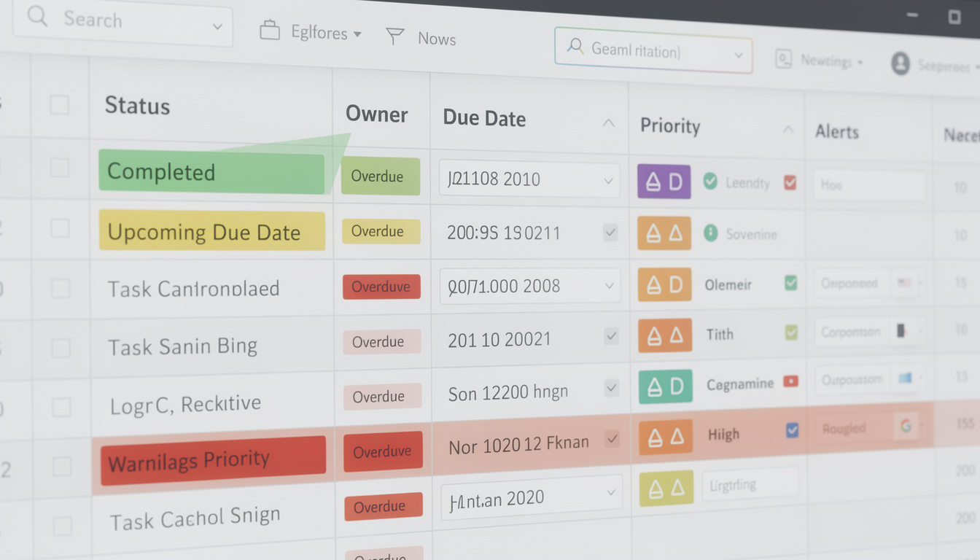The height and width of the screenshot is (560, 980).
Task: Click the green info icon beside Sovenine
Action: point(711,233)
